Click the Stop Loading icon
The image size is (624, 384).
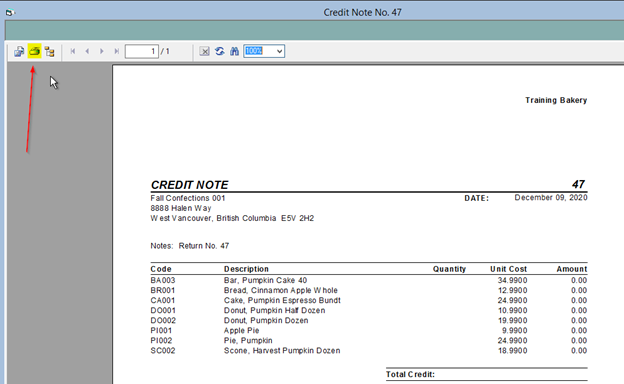point(205,51)
